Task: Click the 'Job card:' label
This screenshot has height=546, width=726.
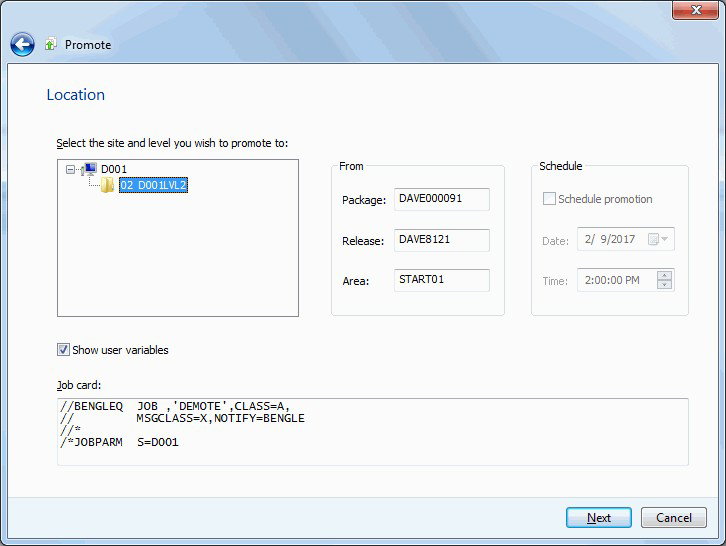Action: point(79,385)
